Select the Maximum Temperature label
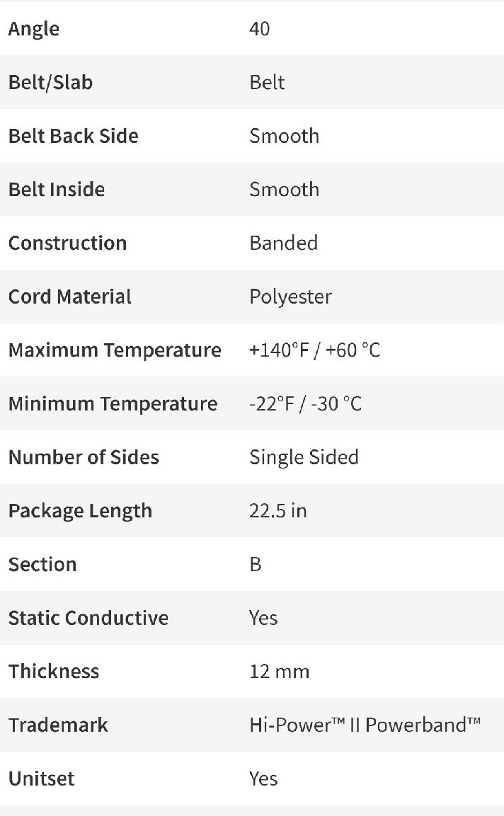Viewport: 504px width, 816px height. [115, 350]
